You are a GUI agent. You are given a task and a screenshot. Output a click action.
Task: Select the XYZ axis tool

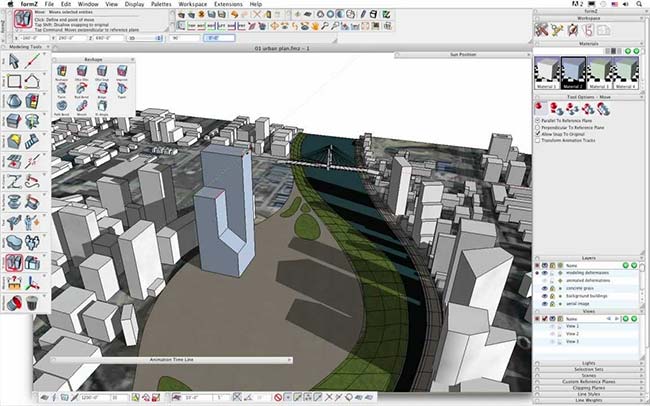tap(32, 283)
